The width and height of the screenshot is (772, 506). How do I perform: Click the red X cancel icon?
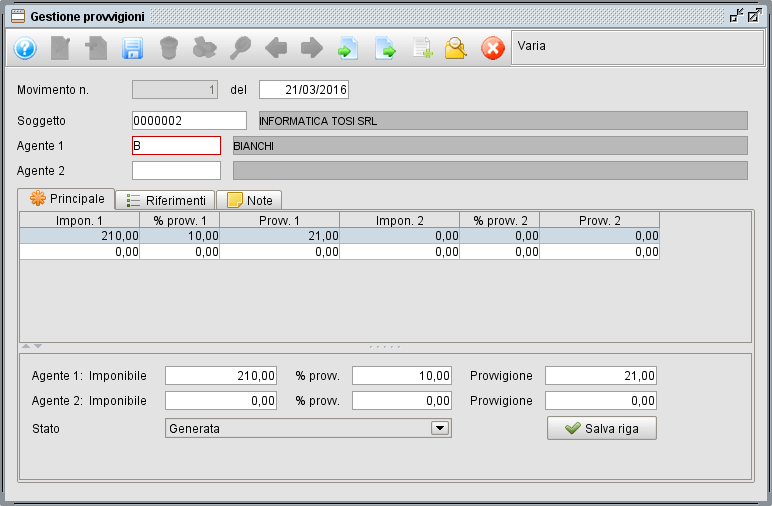pos(493,48)
